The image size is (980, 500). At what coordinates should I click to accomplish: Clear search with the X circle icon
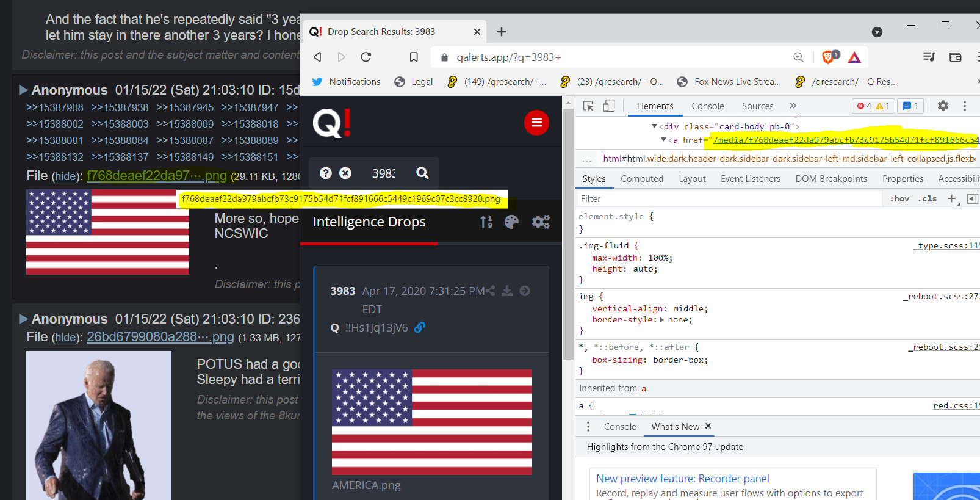(345, 173)
